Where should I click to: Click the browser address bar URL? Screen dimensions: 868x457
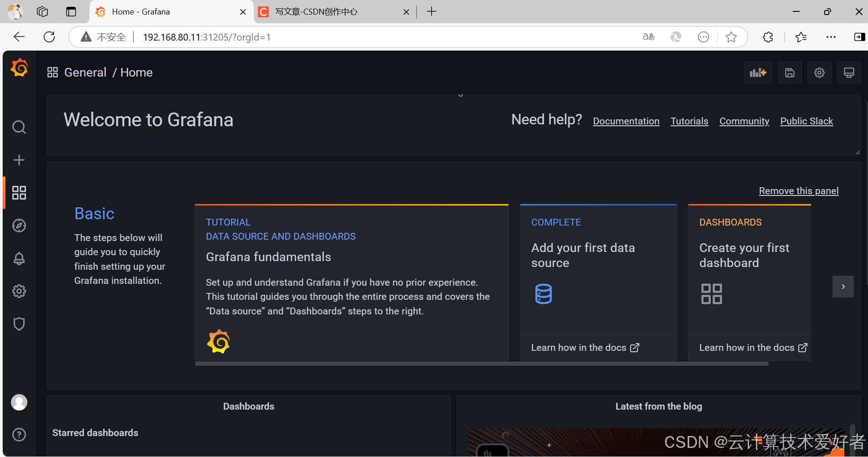coord(206,37)
